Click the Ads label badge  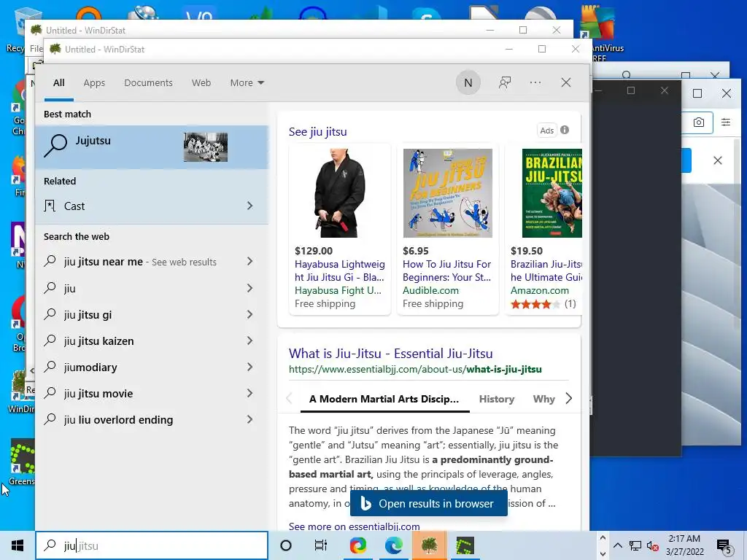click(547, 131)
